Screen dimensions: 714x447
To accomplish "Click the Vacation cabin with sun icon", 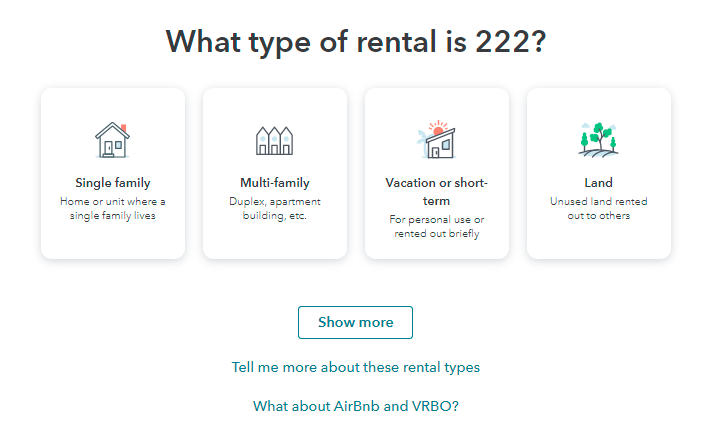I will coord(436,140).
